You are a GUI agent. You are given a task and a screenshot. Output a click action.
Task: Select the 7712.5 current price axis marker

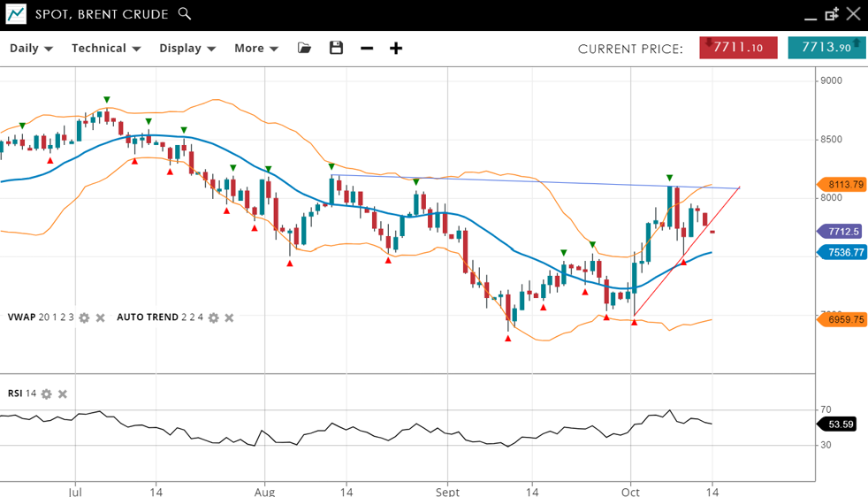[842, 232]
